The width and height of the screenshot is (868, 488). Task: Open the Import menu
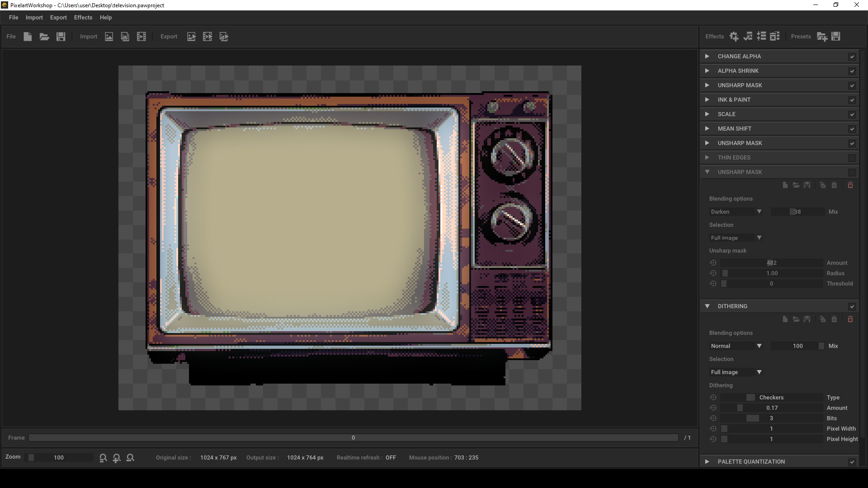pyautogui.click(x=34, y=18)
